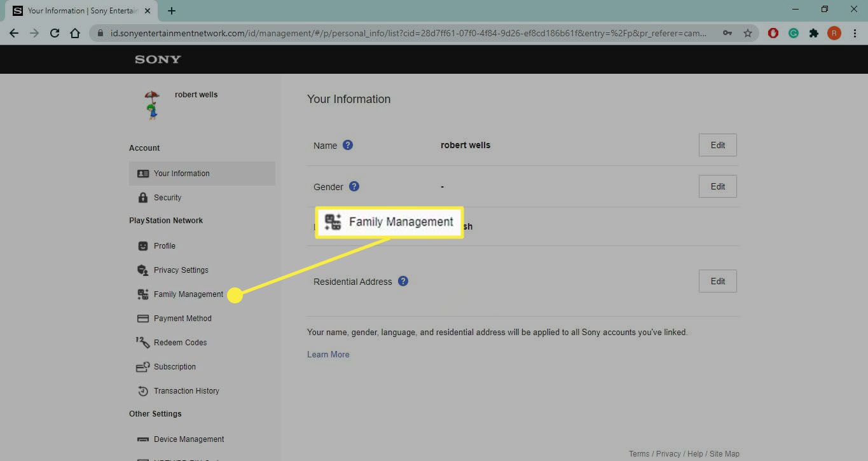This screenshot has width=868, height=461.
Task: Open Privacy Settings
Action: [181, 270]
